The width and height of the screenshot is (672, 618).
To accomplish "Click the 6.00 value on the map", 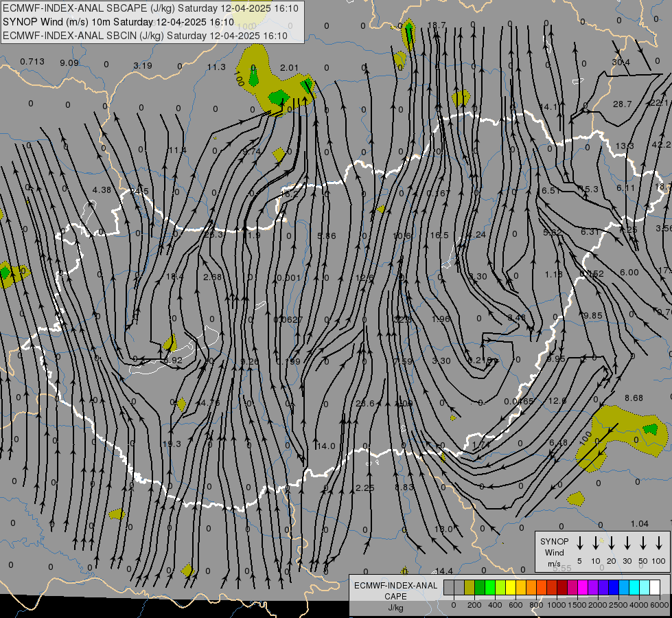I will (629, 273).
